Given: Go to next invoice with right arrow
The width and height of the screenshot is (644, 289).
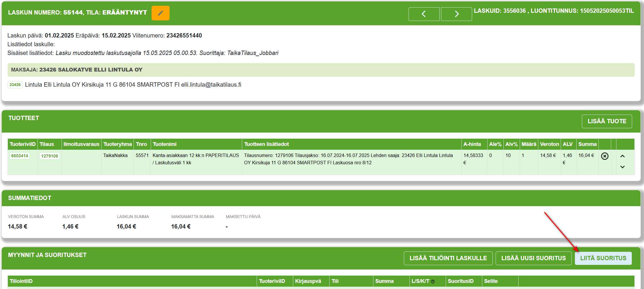Looking at the screenshot, I should click(x=456, y=14).
